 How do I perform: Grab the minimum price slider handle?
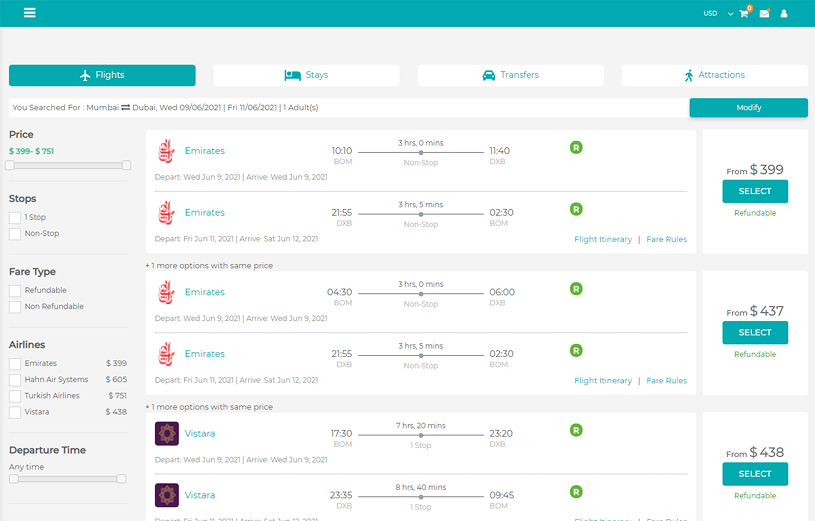pyautogui.click(x=10, y=165)
